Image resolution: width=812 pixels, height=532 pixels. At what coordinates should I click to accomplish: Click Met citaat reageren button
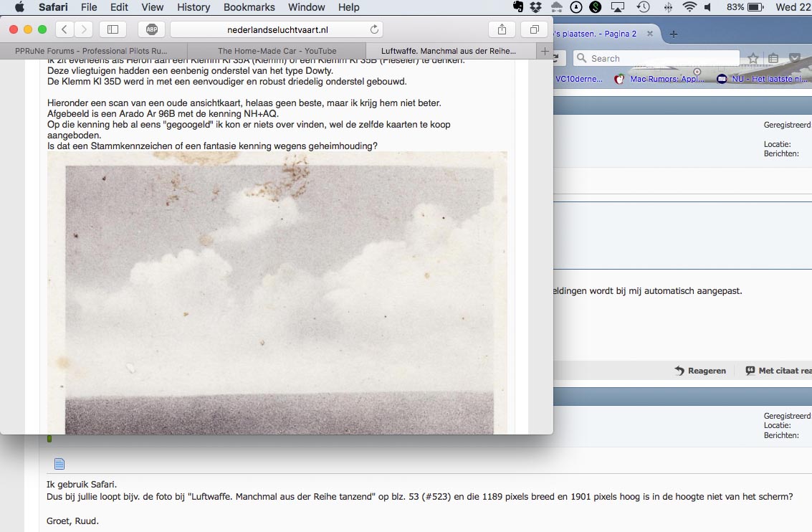click(x=779, y=371)
